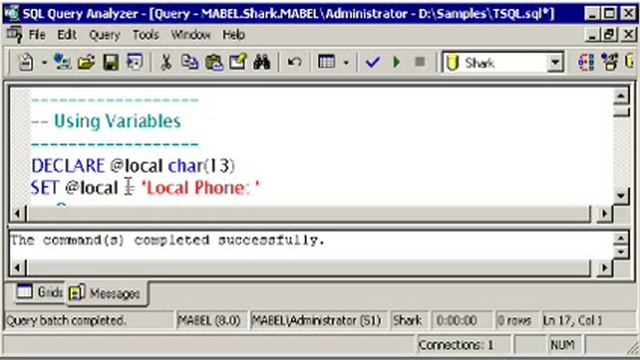Click the 'Query batch completed.' status text

pos(65,321)
